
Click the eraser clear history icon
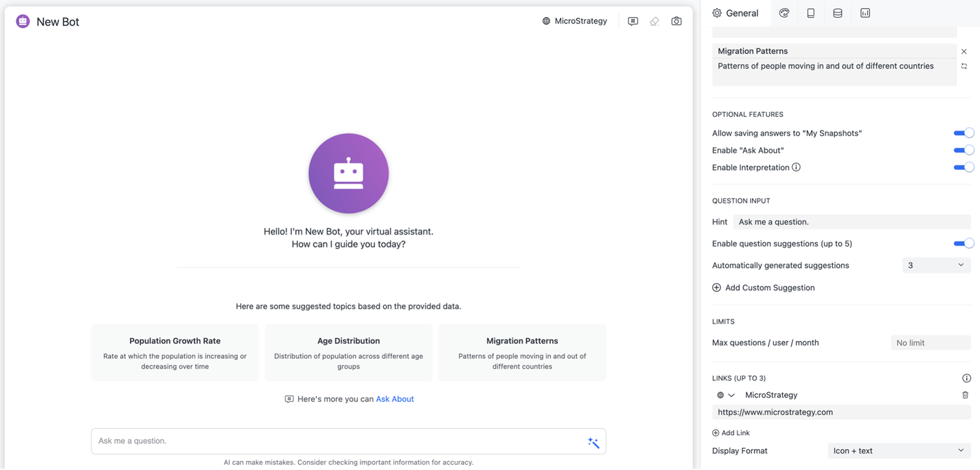pos(654,22)
